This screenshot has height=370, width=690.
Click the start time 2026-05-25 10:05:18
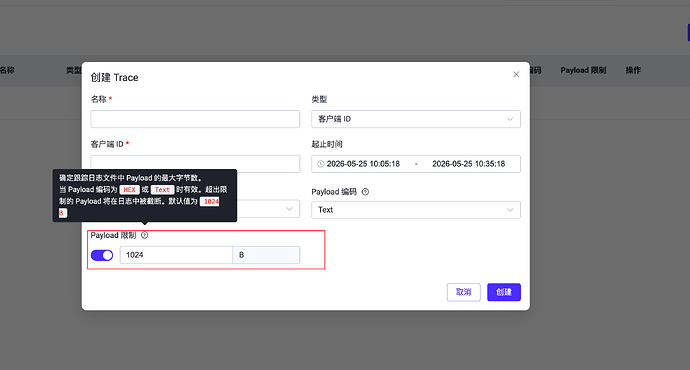(363, 164)
